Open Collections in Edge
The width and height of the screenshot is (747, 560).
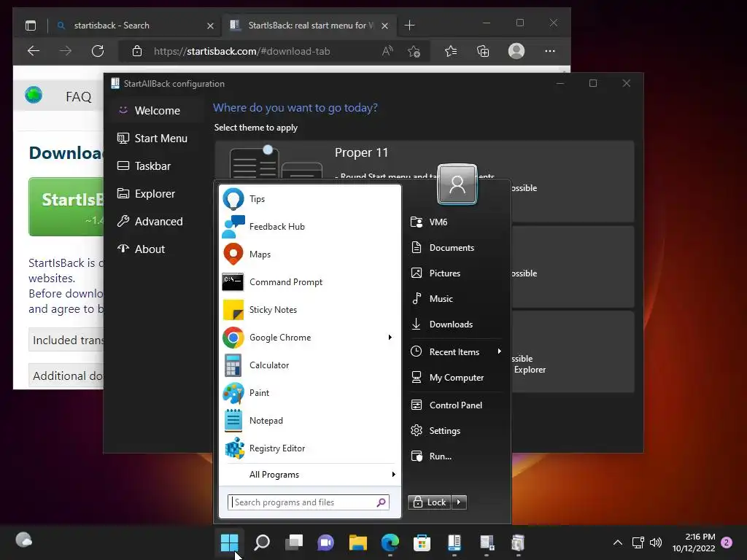[x=483, y=51]
